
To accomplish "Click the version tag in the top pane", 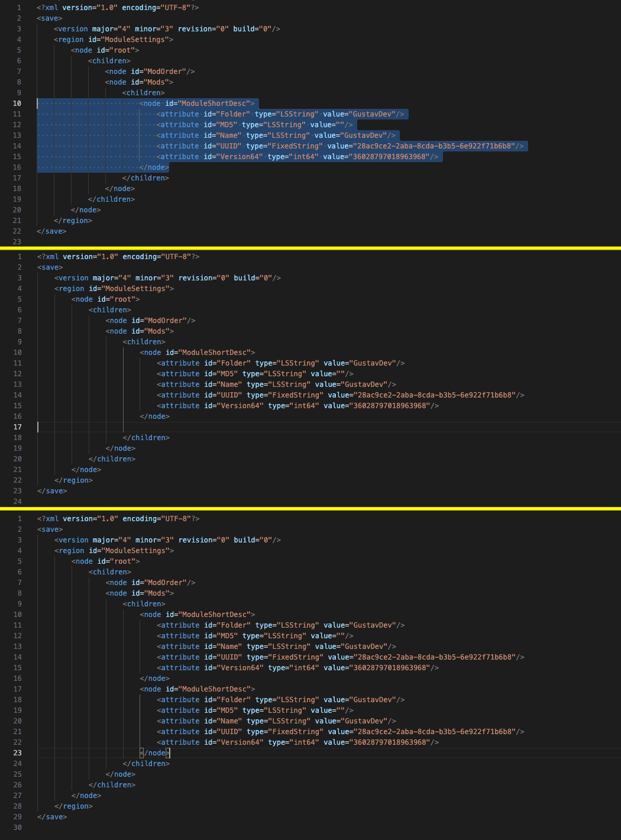I will pyautogui.click(x=167, y=29).
